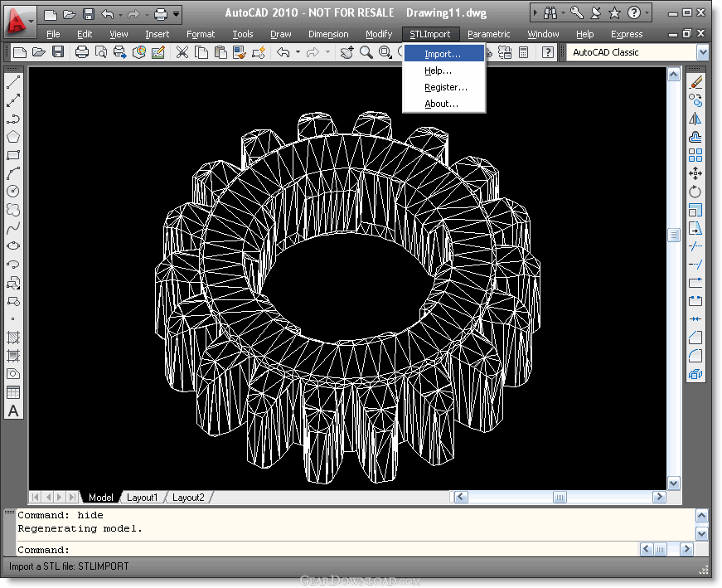Select the Explode tool
Viewport: 722px width, 588px height.
(x=695, y=374)
